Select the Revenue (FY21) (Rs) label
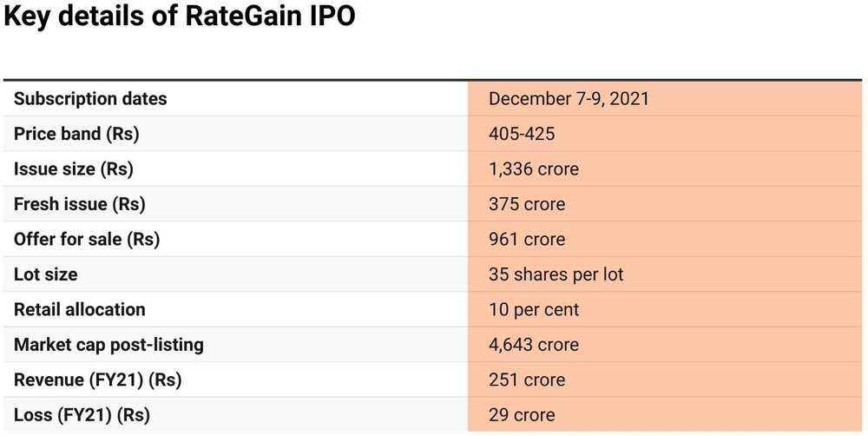The width and height of the screenshot is (868, 436). point(98,380)
